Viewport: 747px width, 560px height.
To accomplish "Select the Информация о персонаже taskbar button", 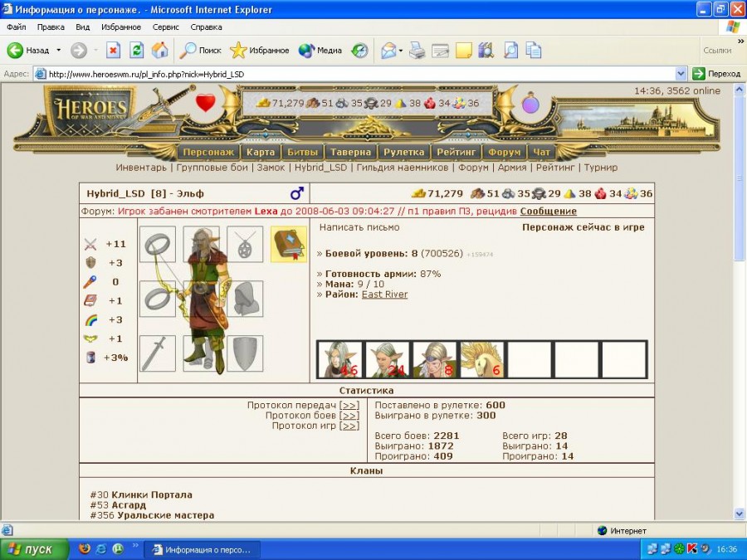I will click(202, 549).
